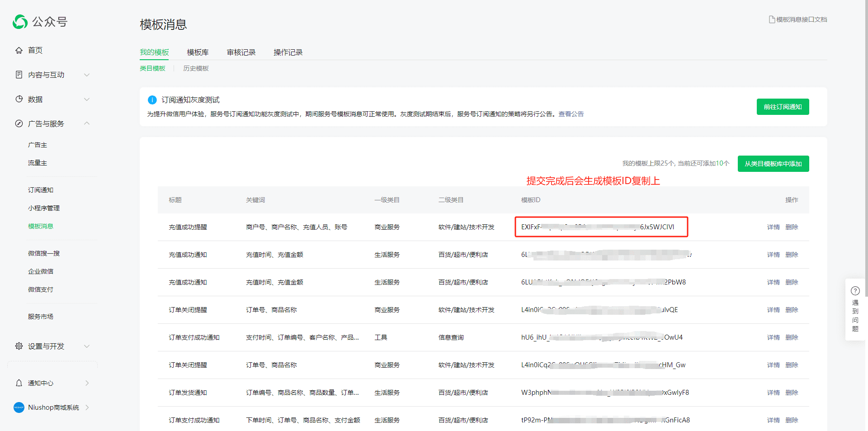Viewport: 868px width, 431px height.
Task: Click the 设置与开发 gear icon
Action: tap(19, 346)
